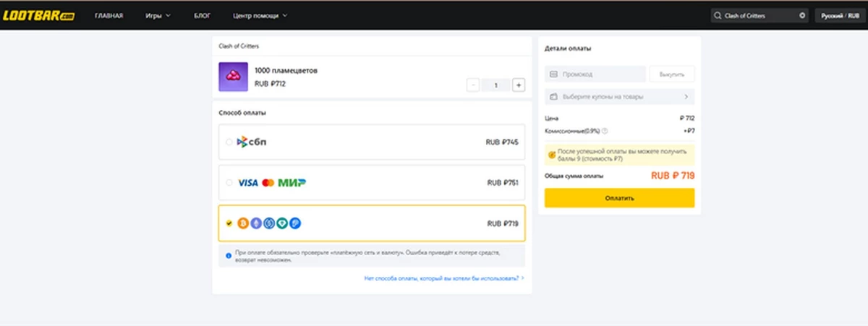Click the VISA logo
This screenshot has height=326, width=868.
point(248,183)
